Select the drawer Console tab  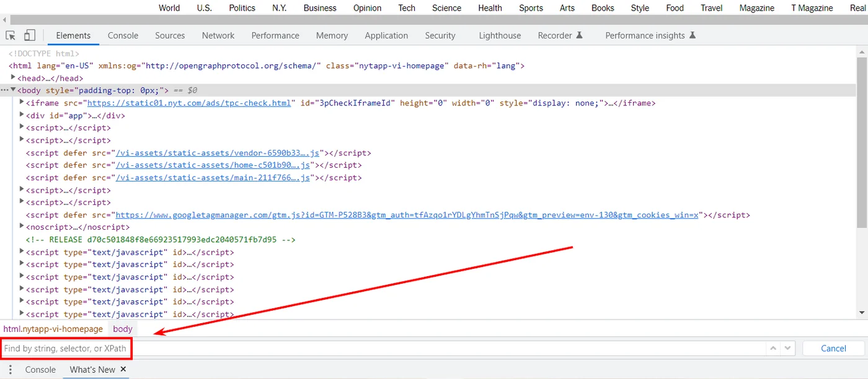click(40, 370)
